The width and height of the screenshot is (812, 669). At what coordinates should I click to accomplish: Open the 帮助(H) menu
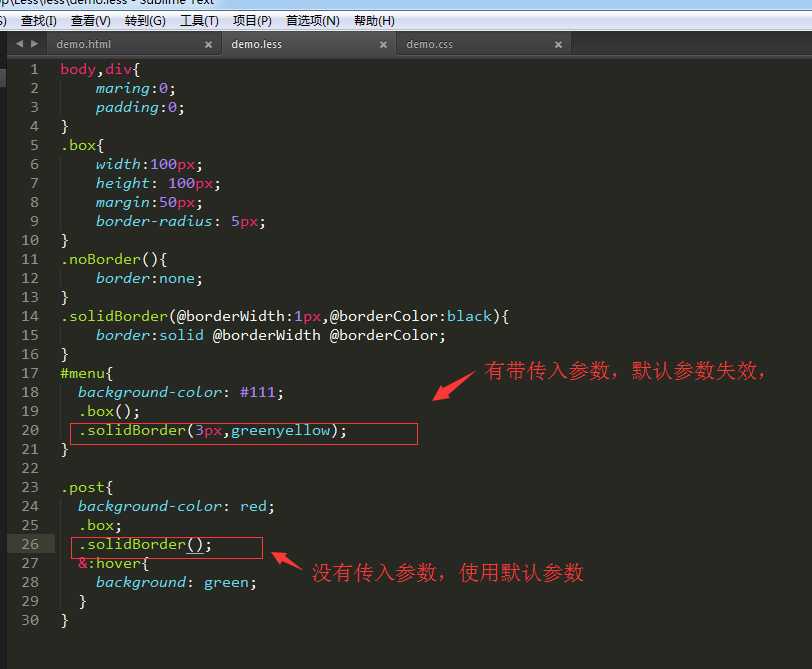click(x=374, y=21)
